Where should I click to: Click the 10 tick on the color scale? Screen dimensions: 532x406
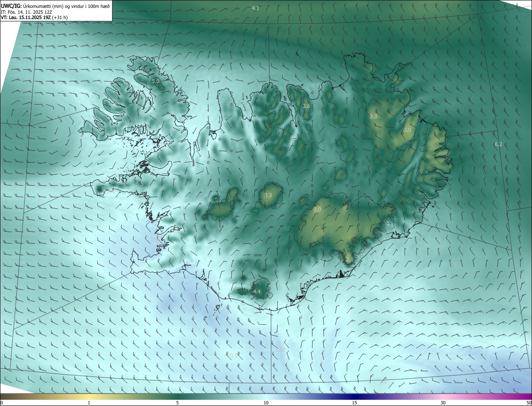click(266, 403)
